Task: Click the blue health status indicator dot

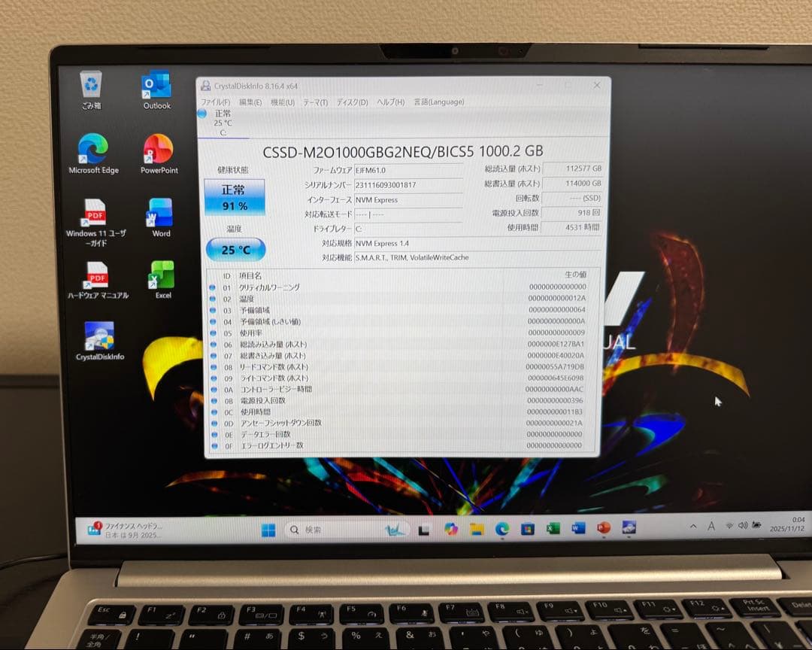Action: tap(201, 114)
